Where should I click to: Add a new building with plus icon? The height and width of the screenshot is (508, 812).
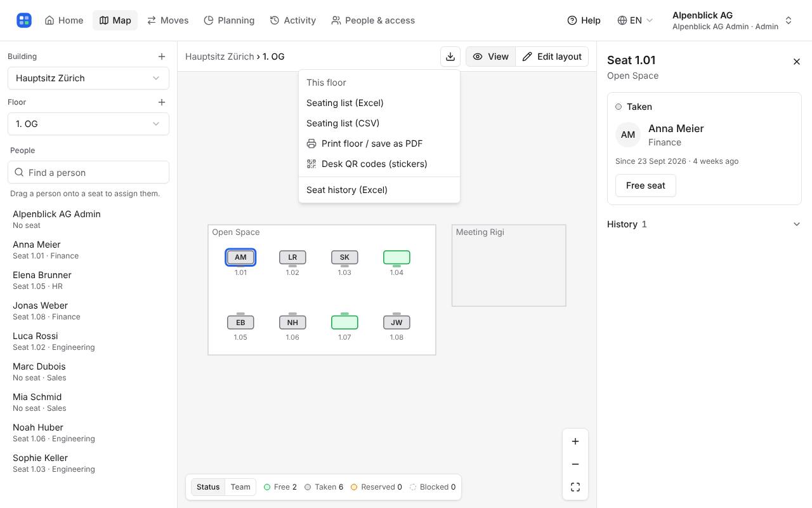(x=162, y=57)
